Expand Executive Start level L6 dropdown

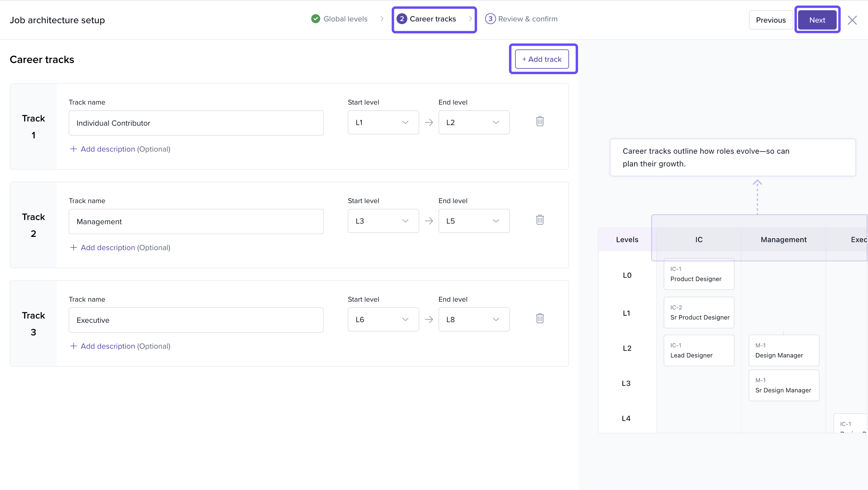(x=383, y=319)
